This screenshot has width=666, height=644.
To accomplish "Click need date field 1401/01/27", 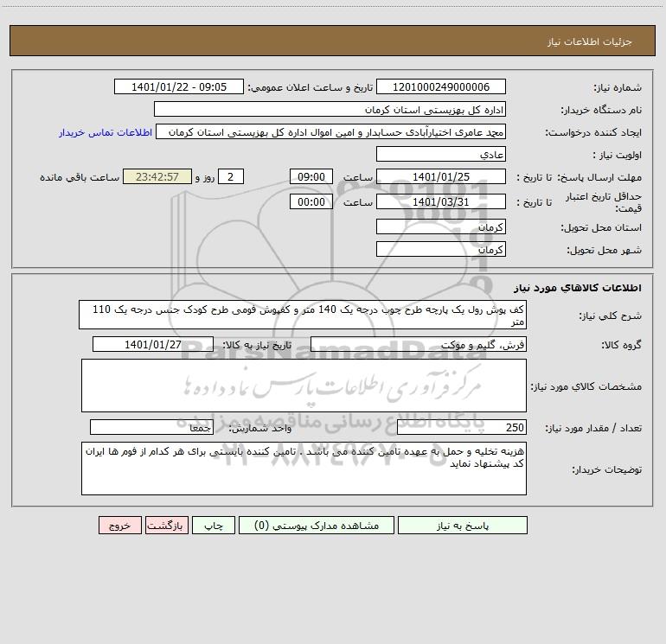I will (153, 344).
